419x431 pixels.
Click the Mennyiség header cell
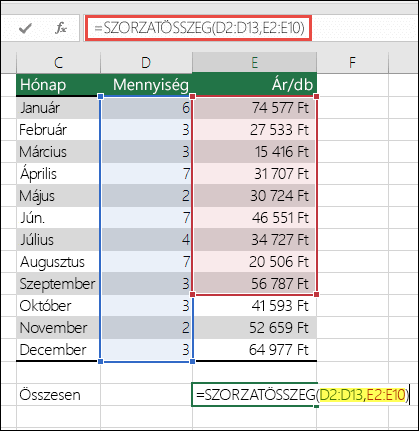(x=146, y=85)
